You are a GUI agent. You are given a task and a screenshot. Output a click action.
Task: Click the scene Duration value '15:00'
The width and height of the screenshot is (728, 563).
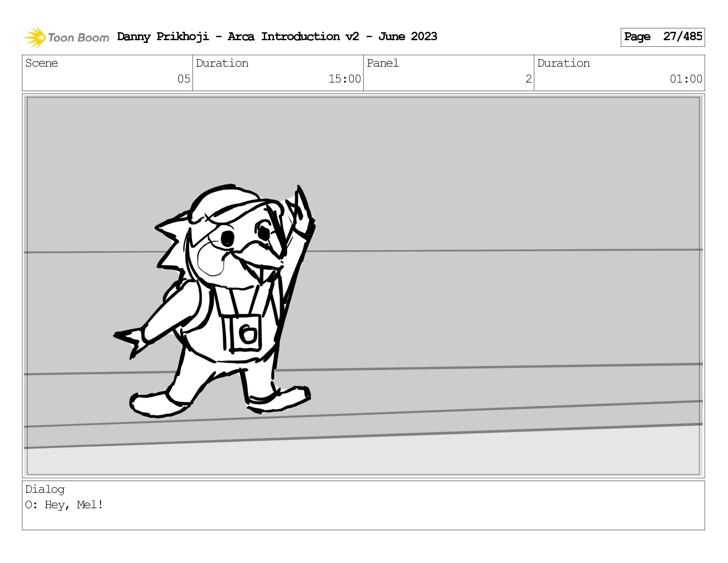(x=345, y=79)
